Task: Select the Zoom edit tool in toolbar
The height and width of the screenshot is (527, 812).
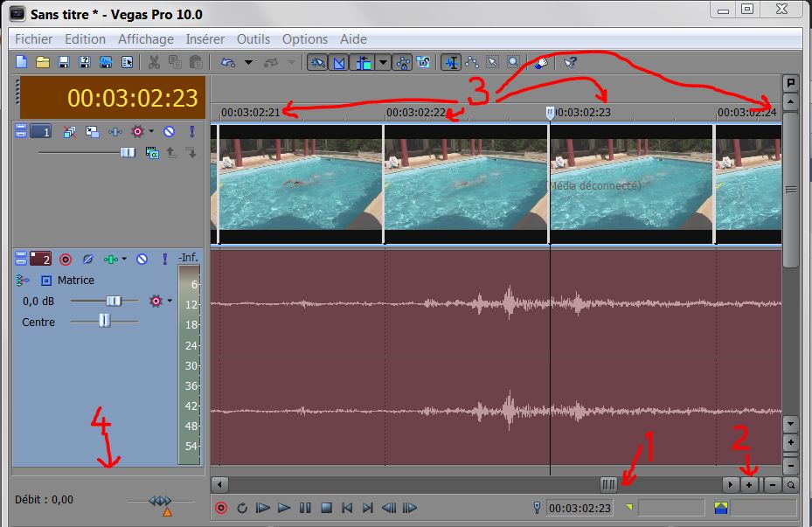Action: click(x=513, y=63)
